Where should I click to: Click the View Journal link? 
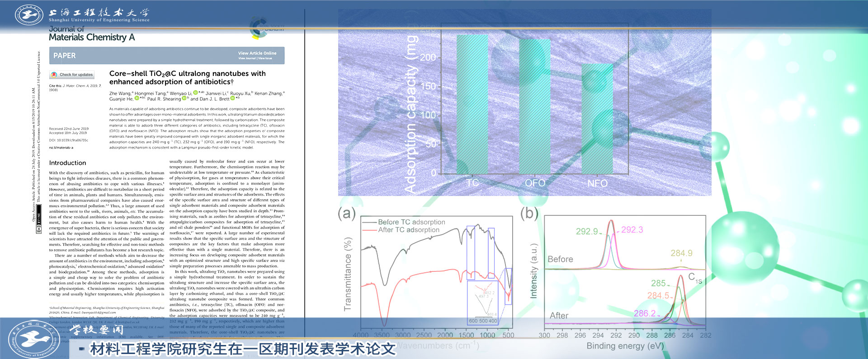[247, 58]
